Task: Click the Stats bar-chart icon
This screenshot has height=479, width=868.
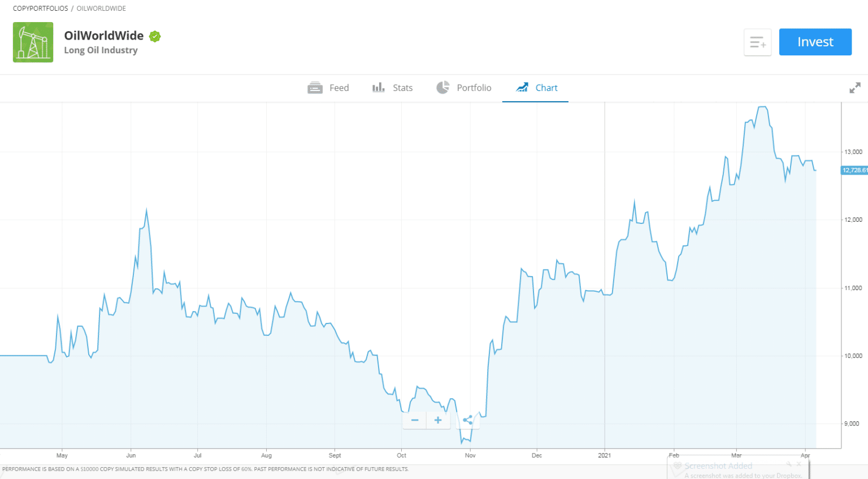Action: (378, 87)
